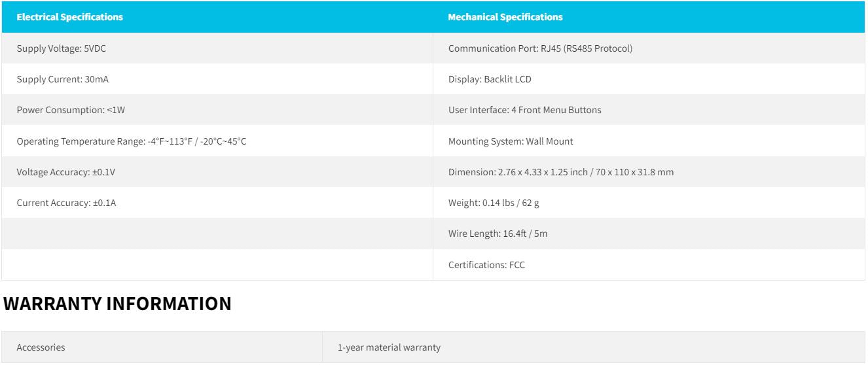Screen dimensions: 868x365
Task: Click the Supply Voltage: 5VDC row
Action: point(217,48)
